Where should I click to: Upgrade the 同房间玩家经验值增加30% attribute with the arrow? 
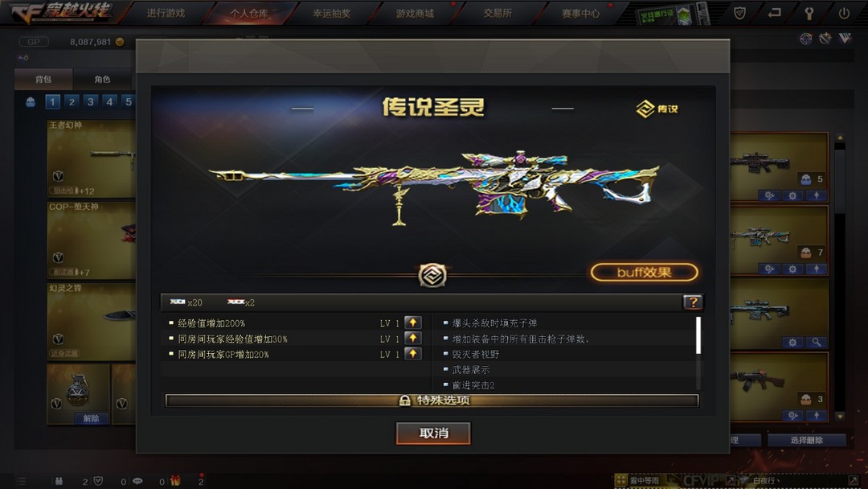click(413, 338)
